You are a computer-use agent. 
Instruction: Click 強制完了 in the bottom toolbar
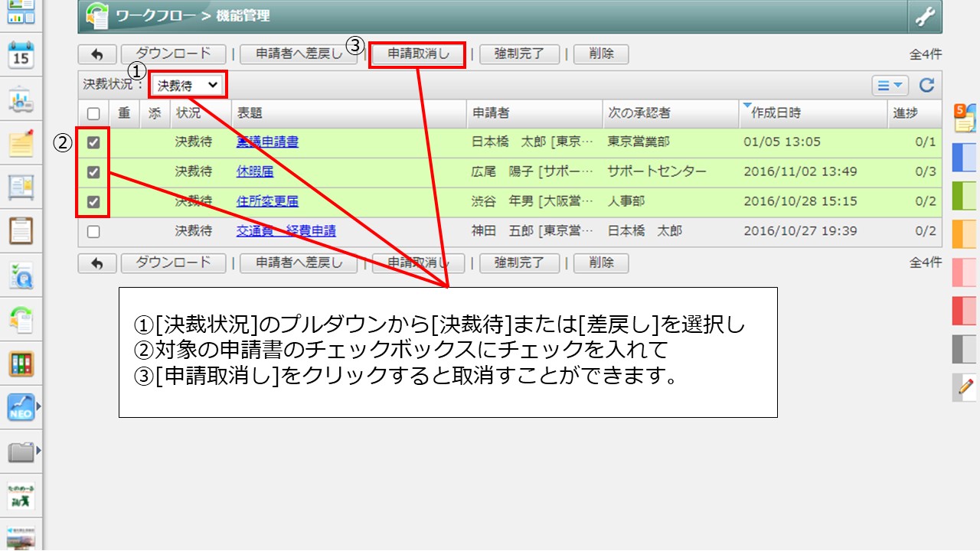tap(519, 263)
